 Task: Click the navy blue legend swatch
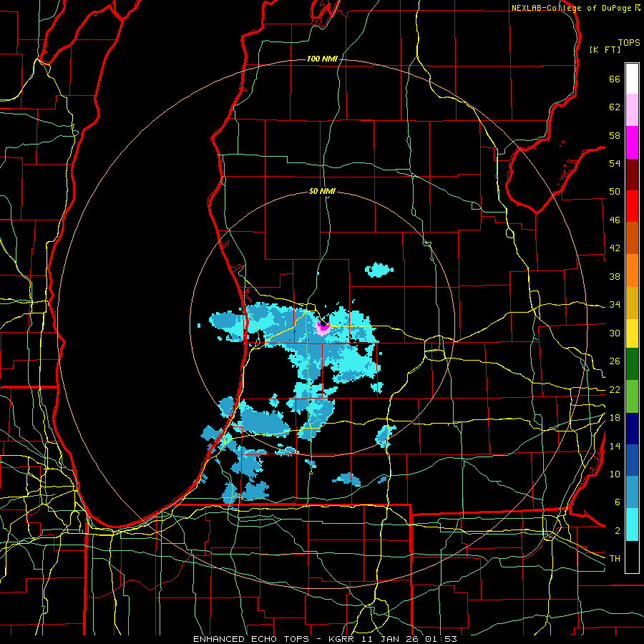coord(632,429)
